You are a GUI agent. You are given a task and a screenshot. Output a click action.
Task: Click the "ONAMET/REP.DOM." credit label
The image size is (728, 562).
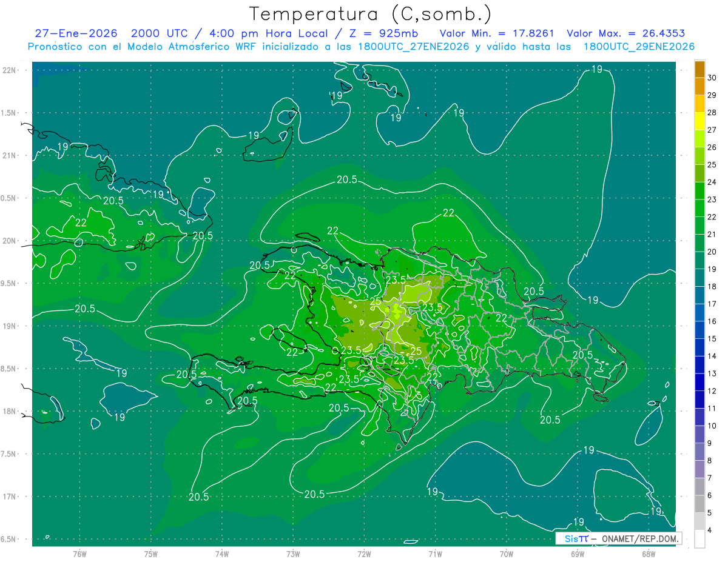[x=639, y=538]
